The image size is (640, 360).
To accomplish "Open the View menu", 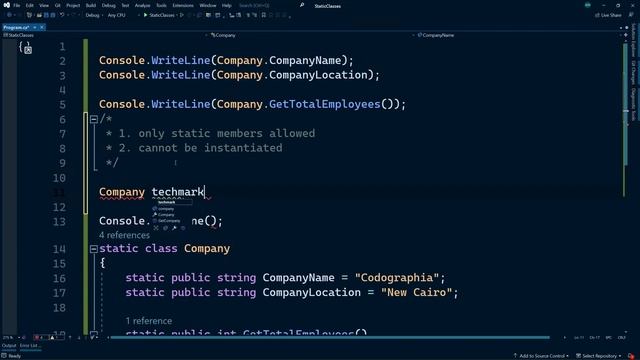I will click(44, 6).
